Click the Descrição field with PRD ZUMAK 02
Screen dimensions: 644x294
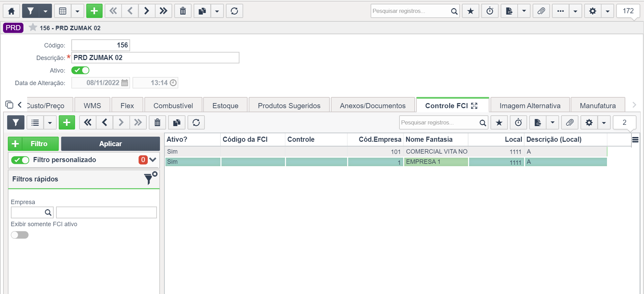155,58
